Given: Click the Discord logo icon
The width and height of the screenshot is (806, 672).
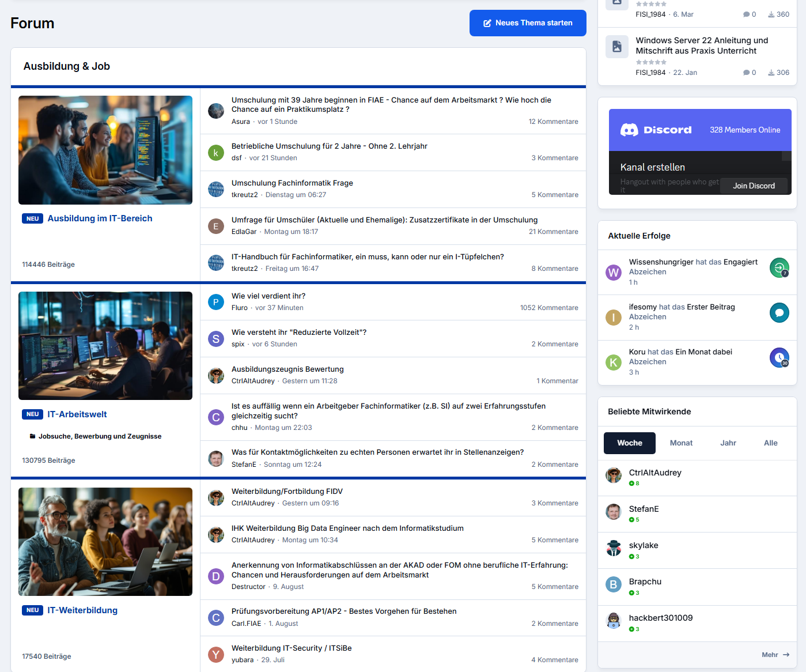Looking at the screenshot, I should coord(629,130).
